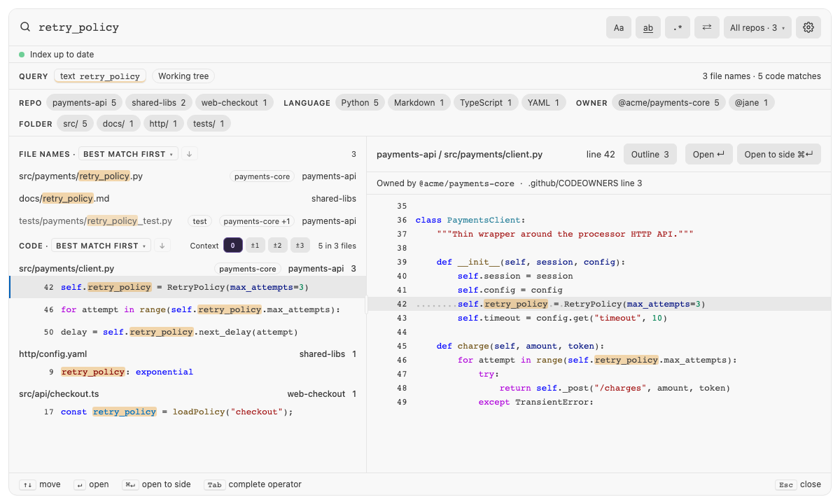This screenshot has height=504, width=840.
Task: Set context lines to ±2
Action: coord(278,246)
